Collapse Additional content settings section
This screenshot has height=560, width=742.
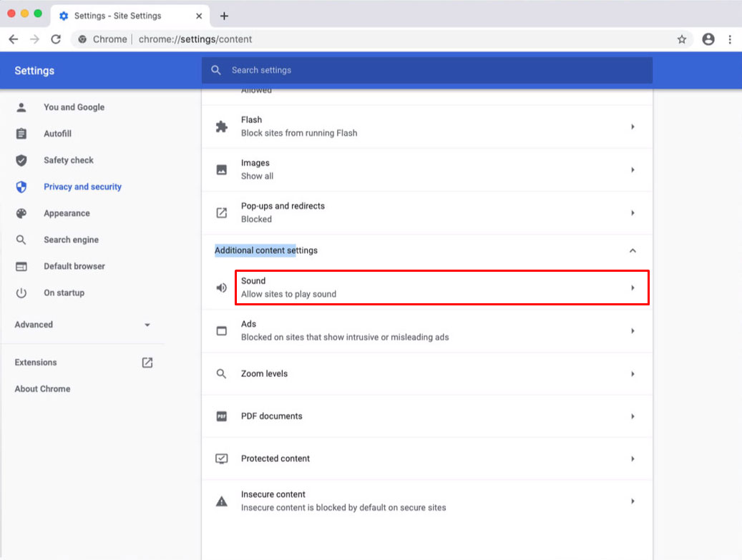(x=632, y=250)
